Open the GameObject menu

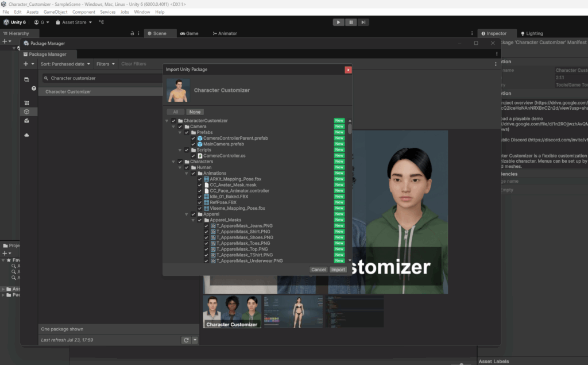click(56, 12)
